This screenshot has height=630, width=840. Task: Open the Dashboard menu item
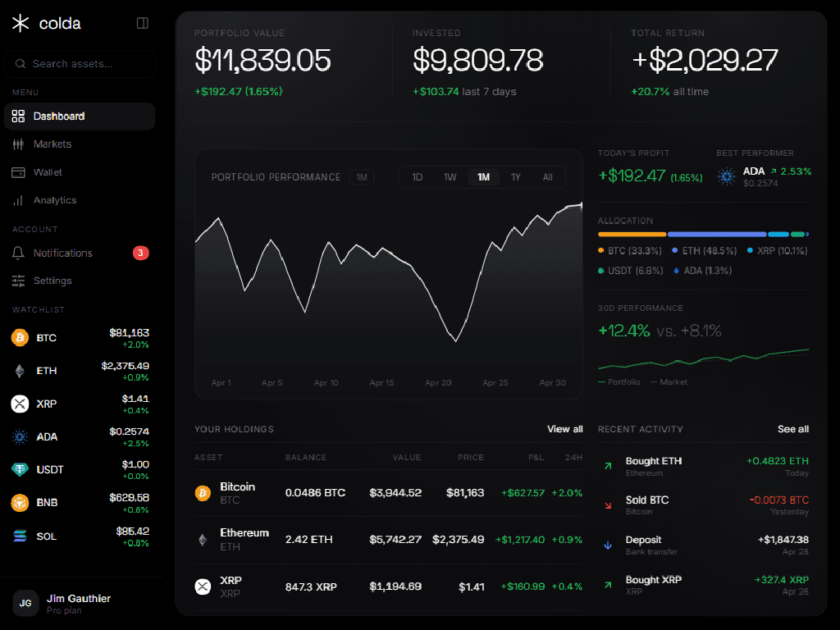tap(80, 116)
